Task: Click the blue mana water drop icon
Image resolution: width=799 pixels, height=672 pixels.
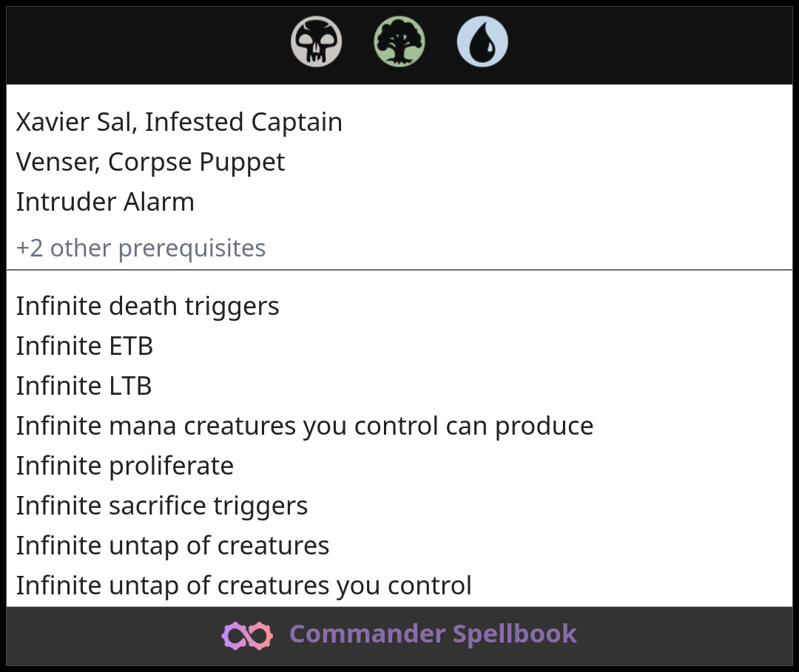Action: (482, 41)
